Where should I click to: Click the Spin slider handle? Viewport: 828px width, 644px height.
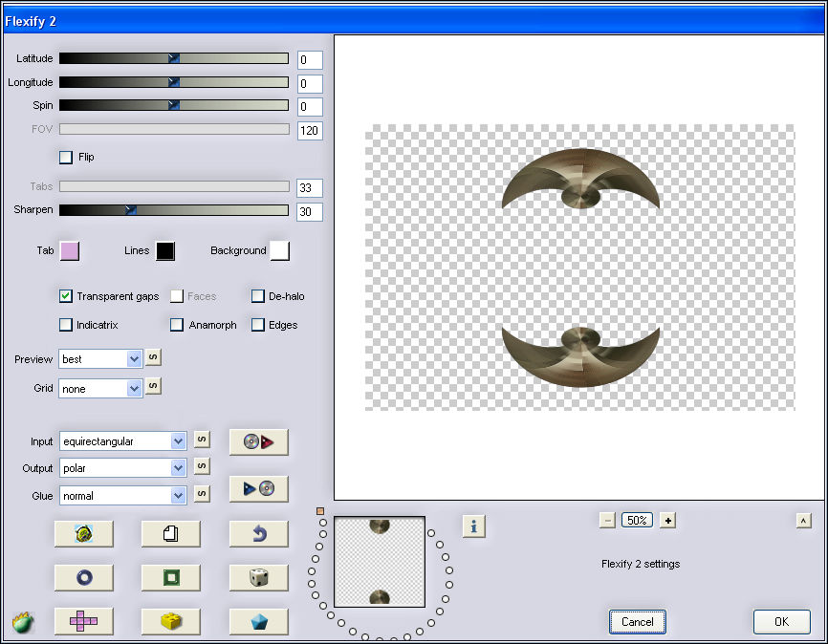[174, 105]
